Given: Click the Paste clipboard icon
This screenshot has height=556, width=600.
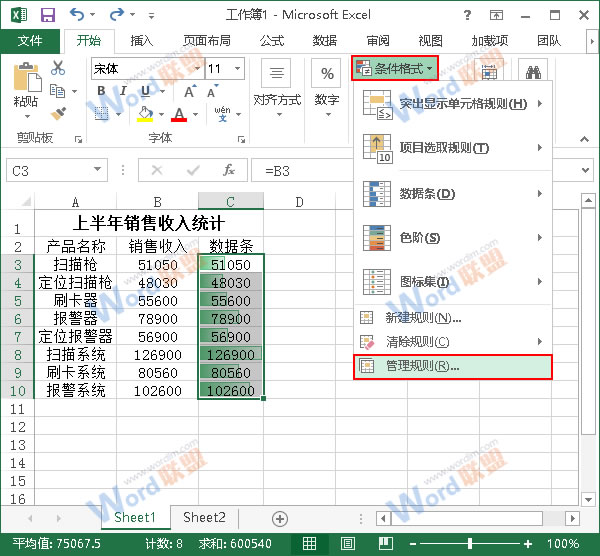Looking at the screenshot, I should click(26, 80).
